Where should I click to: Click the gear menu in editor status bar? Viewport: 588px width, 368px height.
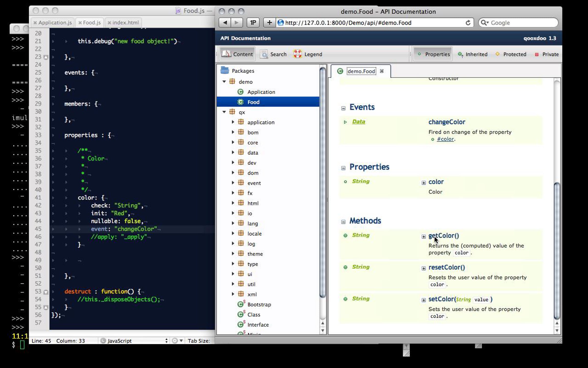(x=177, y=341)
